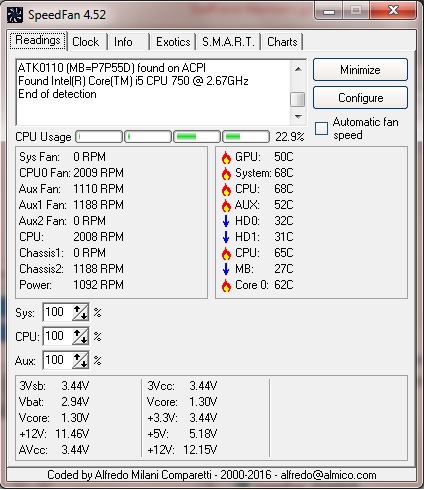Click the log scrollbar down arrow
Viewport: 425px width, 490px height.
[x=298, y=117]
